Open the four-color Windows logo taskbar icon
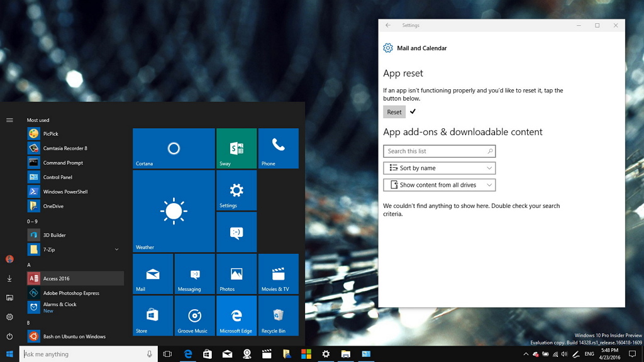This screenshot has height=362, width=644. click(x=306, y=354)
